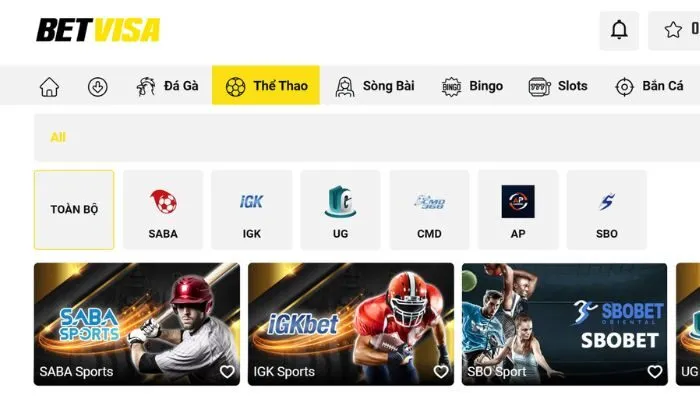Select the TOÀN BỘ filter button
The height and width of the screenshot is (420, 700).
pos(74,209)
